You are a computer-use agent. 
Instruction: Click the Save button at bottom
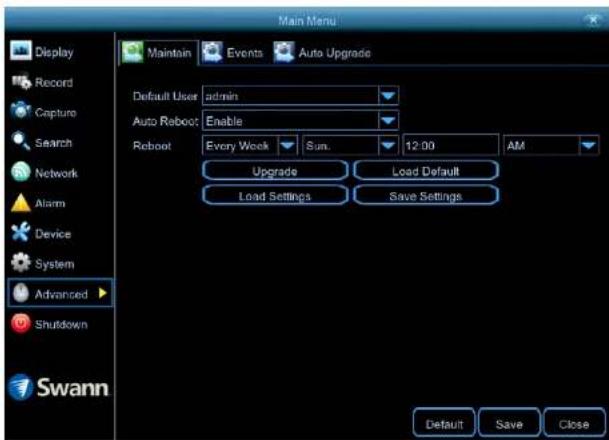click(x=509, y=423)
